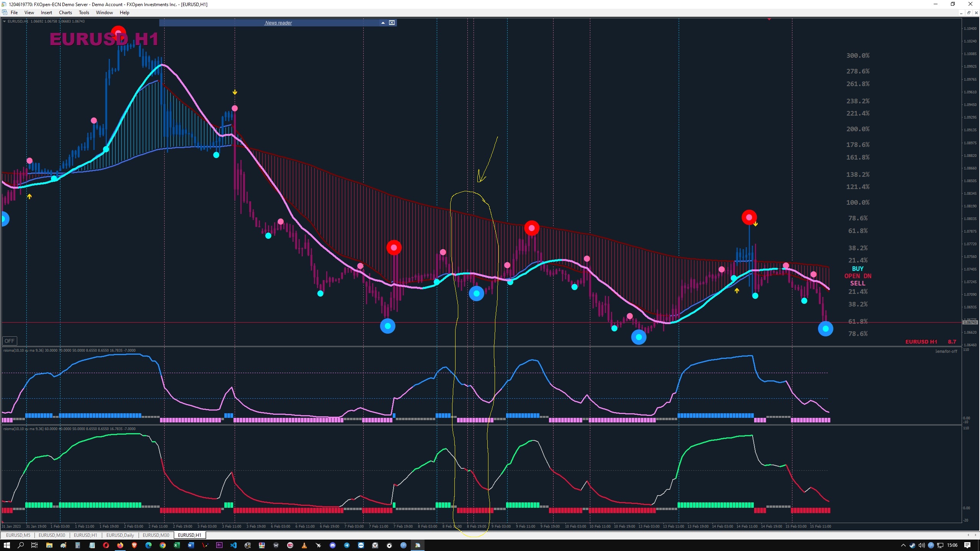Click the News reader link
The height and width of the screenshot is (551, 980).
coord(278,23)
